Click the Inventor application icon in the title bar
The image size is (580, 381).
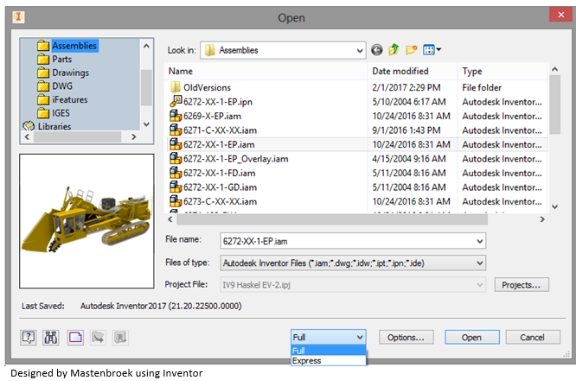18,17
